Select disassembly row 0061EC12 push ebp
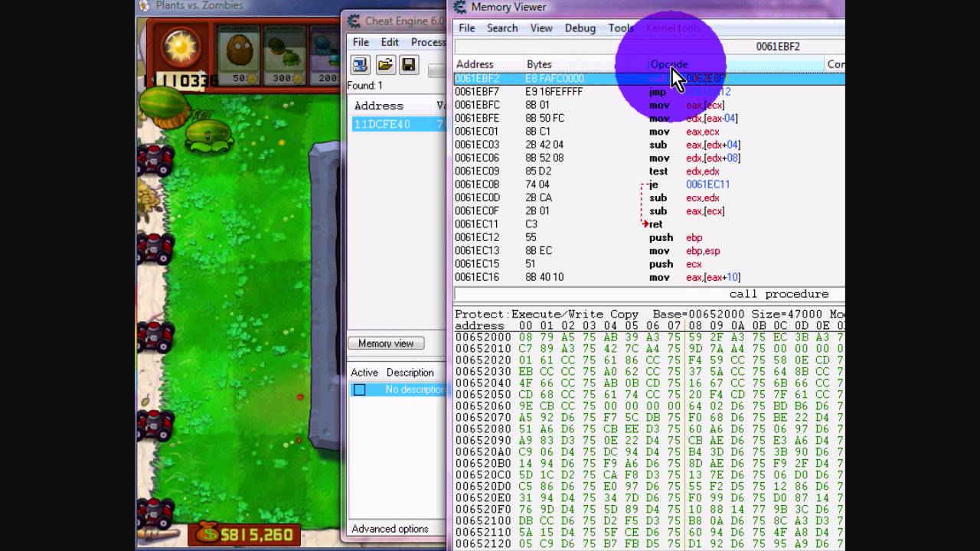 pos(649,237)
